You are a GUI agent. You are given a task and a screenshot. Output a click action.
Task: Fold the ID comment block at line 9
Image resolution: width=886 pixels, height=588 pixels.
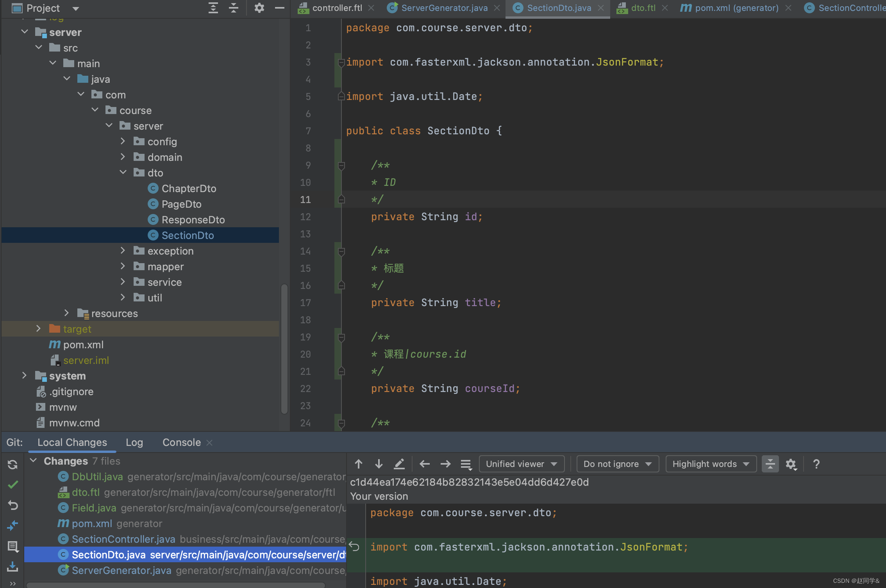[x=341, y=166]
